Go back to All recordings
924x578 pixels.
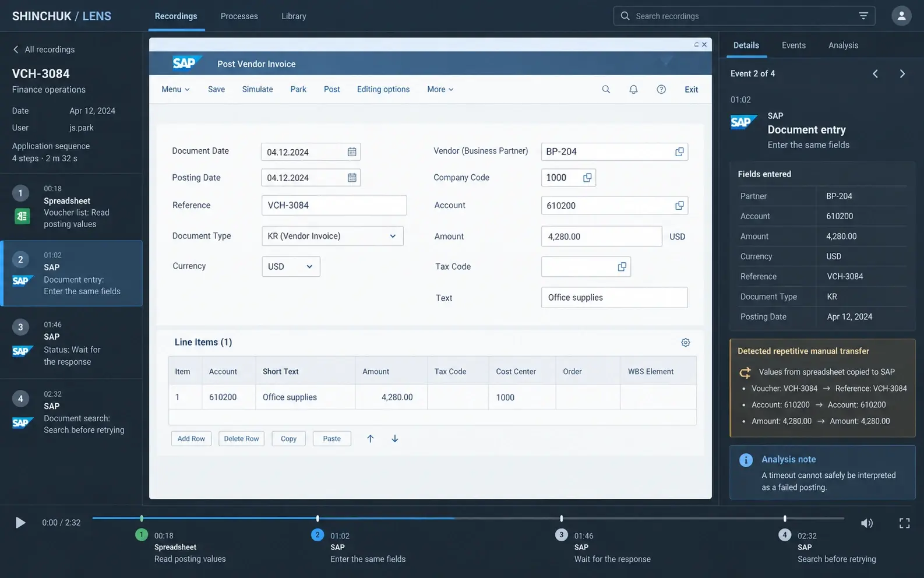[x=44, y=50]
